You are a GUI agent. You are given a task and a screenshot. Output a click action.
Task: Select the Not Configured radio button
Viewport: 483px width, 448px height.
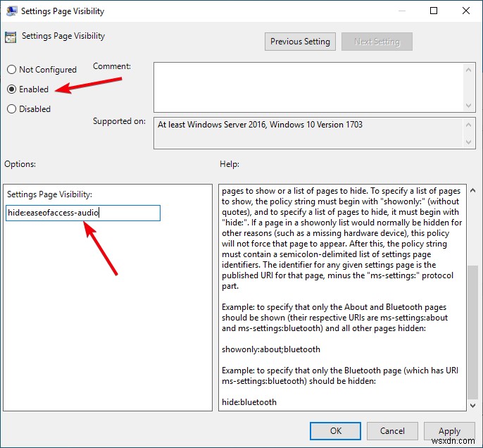coord(11,69)
